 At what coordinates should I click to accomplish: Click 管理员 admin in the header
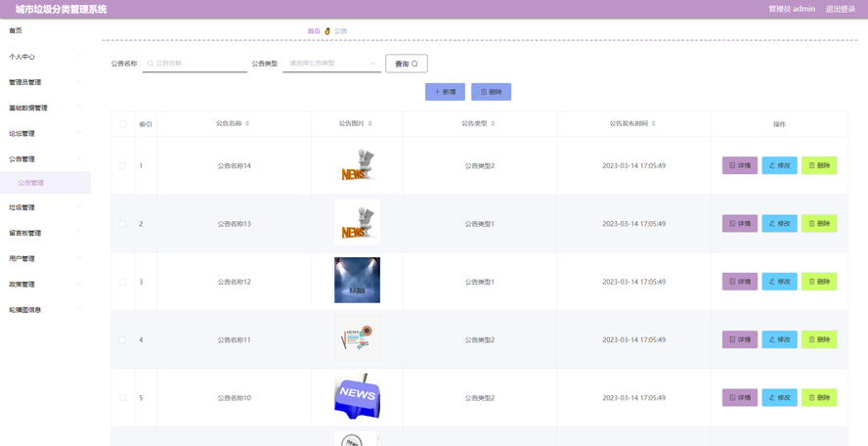792,9
